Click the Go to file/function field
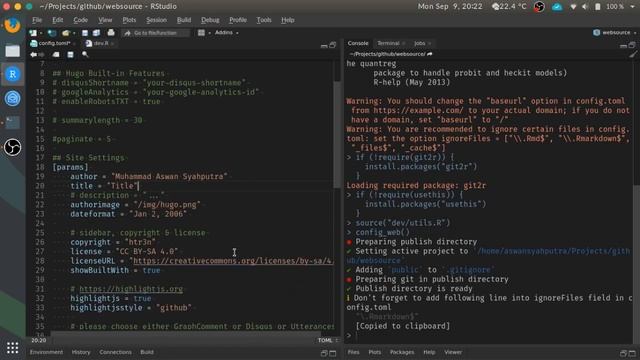Image resolution: width=640 pixels, height=360 pixels. [x=156, y=33]
